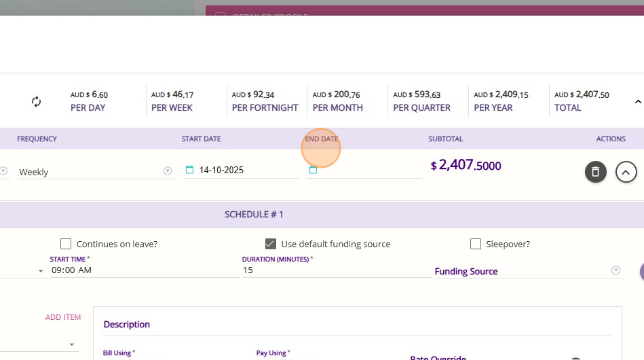Viewport: 644px width, 360px height.
Task: Open the dropdown arrow left of Start Time
Action: (x=41, y=271)
